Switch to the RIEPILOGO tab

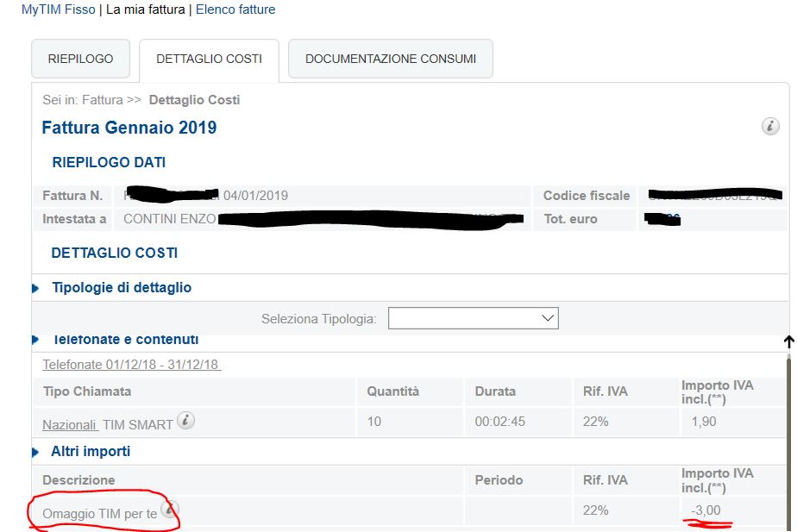click(80, 59)
